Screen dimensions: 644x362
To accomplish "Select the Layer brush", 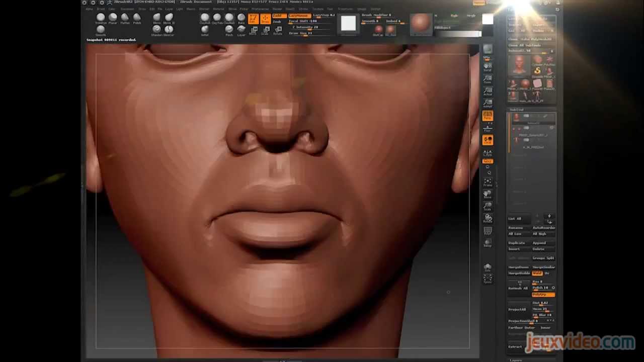I will [x=241, y=31].
